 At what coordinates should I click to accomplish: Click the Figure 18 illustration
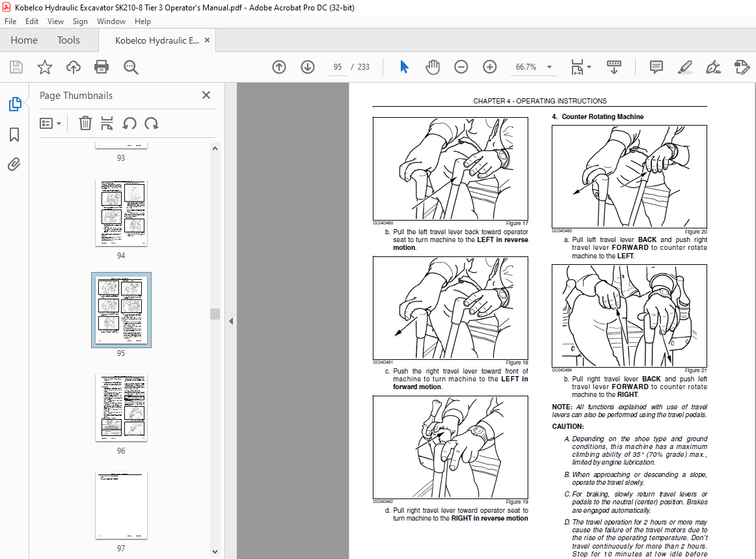pyautogui.click(x=450, y=308)
